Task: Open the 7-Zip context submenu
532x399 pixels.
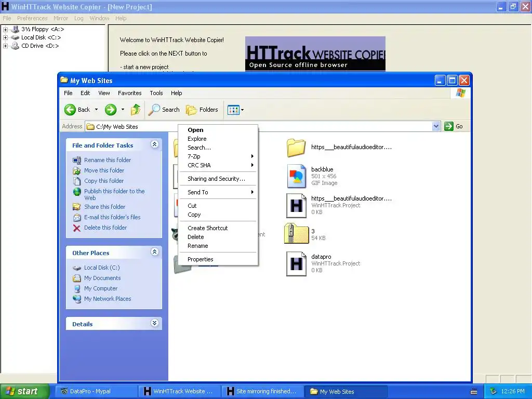Action: 218,156
